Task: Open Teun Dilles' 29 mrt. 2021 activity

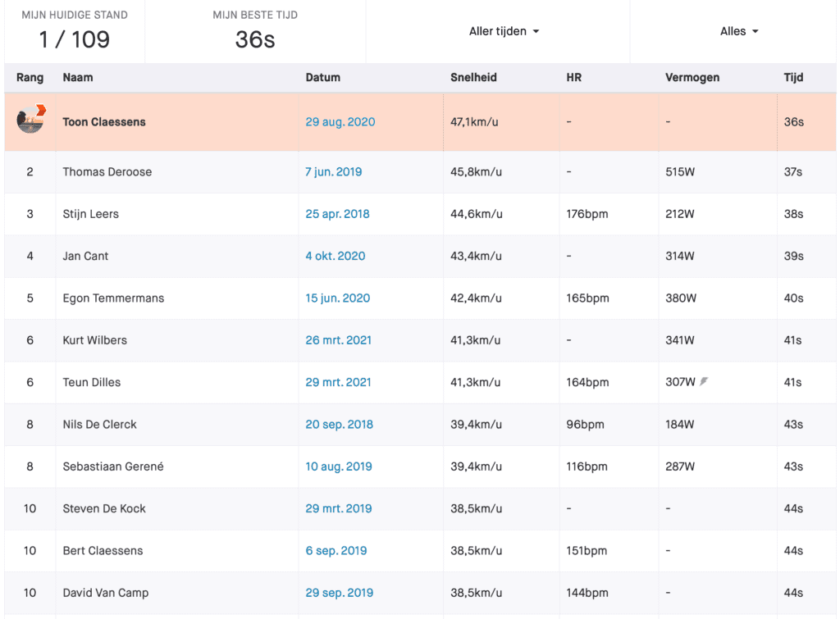Action: click(x=338, y=382)
